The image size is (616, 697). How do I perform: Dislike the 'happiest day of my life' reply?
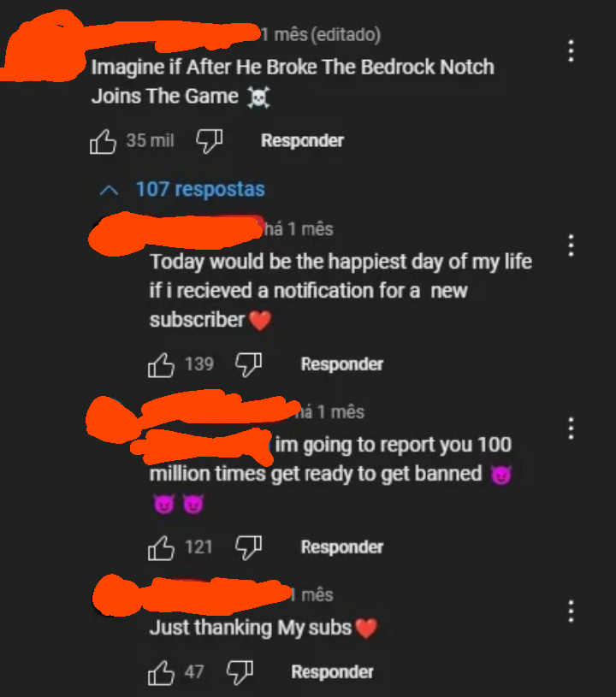pyautogui.click(x=249, y=365)
